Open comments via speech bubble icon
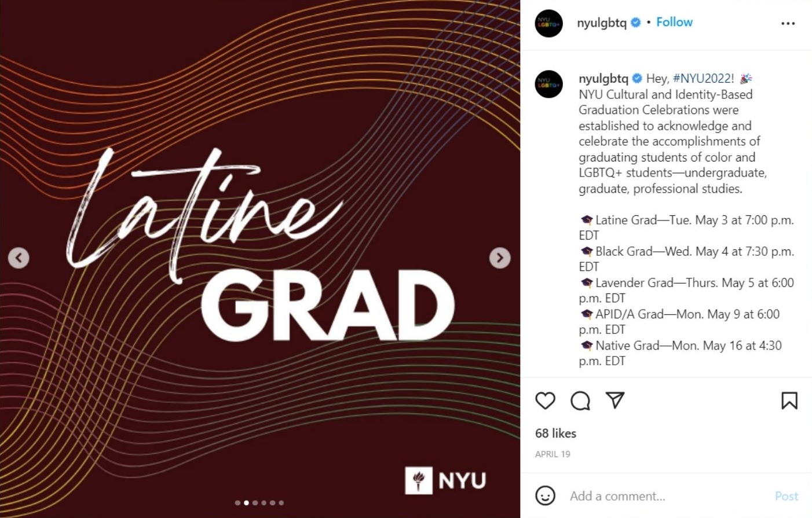This screenshot has height=518, width=812. [580, 401]
